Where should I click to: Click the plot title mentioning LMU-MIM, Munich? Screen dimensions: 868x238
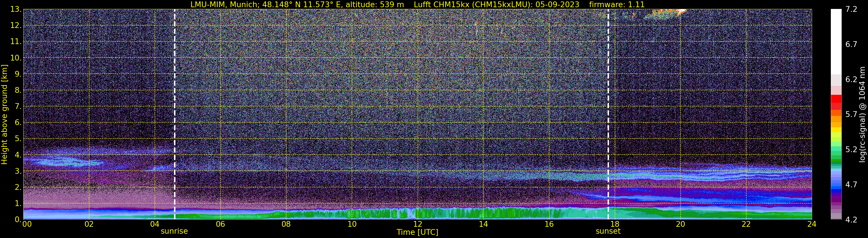[x=417, y=4]
